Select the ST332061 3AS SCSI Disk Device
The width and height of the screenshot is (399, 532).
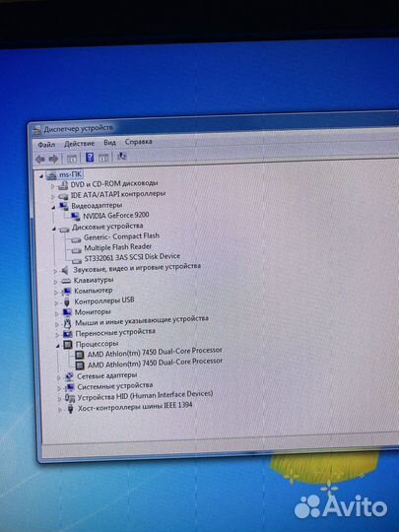(x=132, y=257)
